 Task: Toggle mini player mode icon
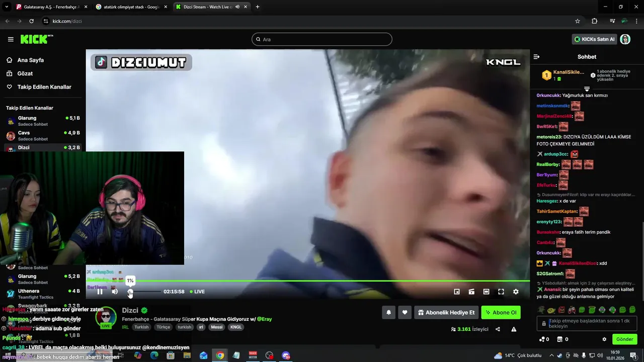(457, 292)
